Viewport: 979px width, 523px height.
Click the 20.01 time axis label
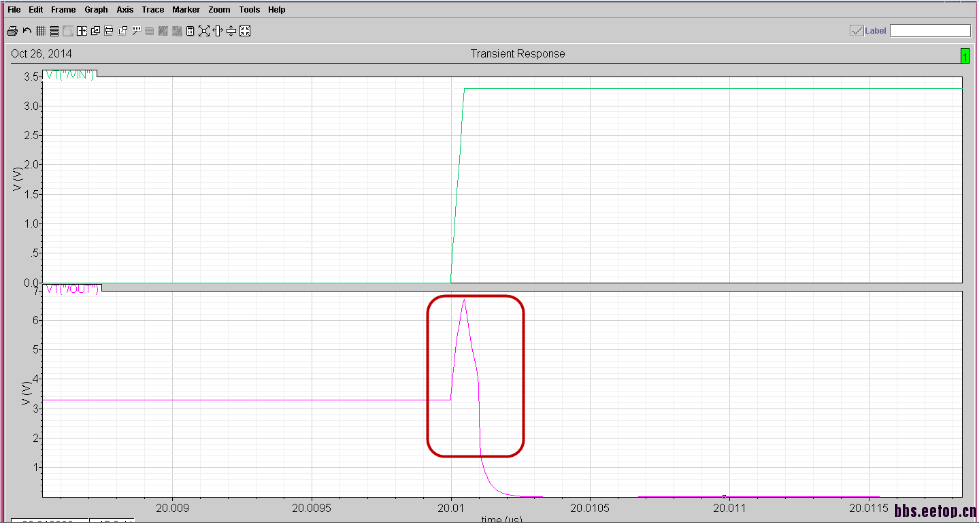450,508
